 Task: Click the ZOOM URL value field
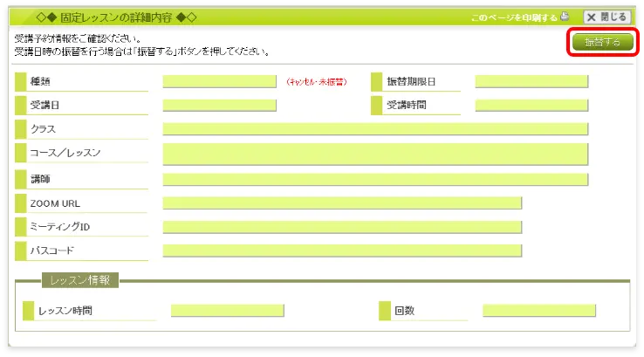tap(342, 203)
